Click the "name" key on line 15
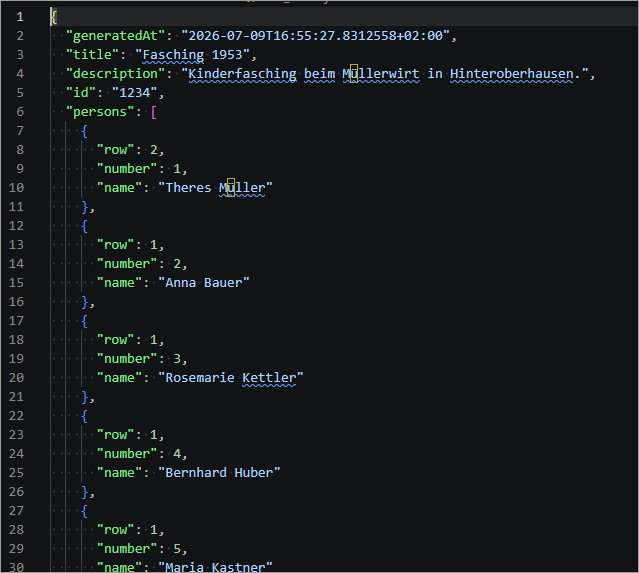Viewport: 639px width, 573px height. 119,283
